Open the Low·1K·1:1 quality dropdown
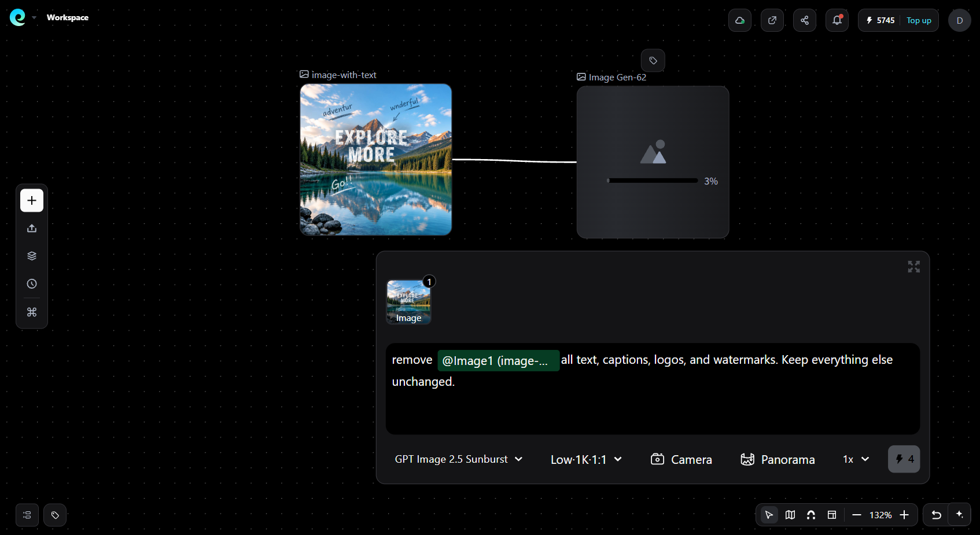 pos(586,460)
